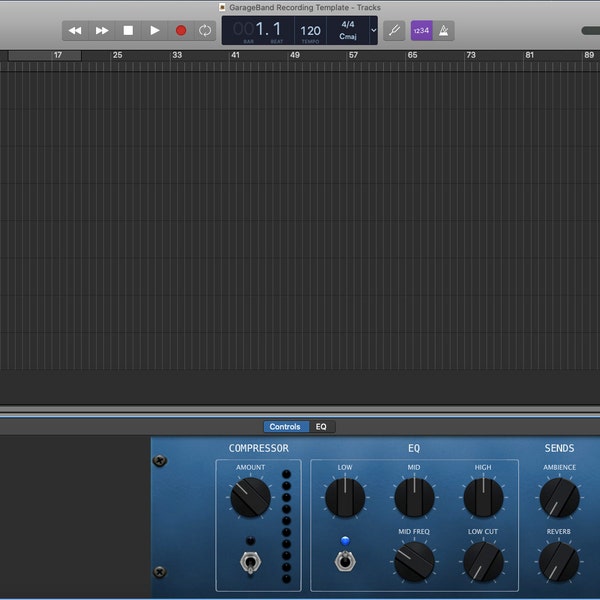Image resolution: width=600 pixels, height=600 pixels.
Task: Click bar 41 in the ruler
Action: 235,55
